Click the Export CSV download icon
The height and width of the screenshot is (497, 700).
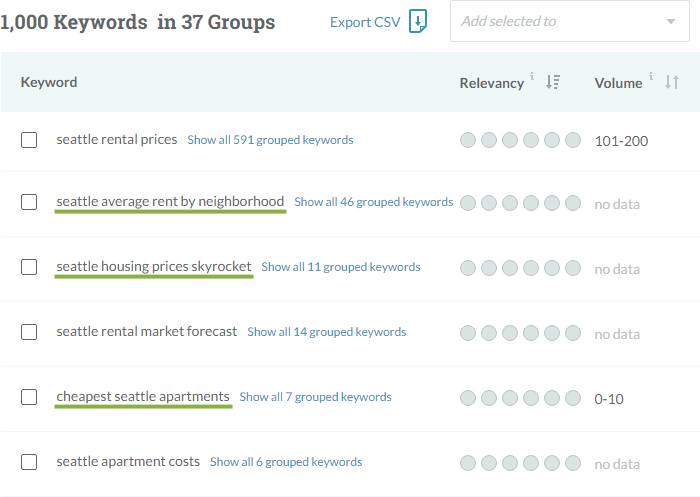point(419,22)
